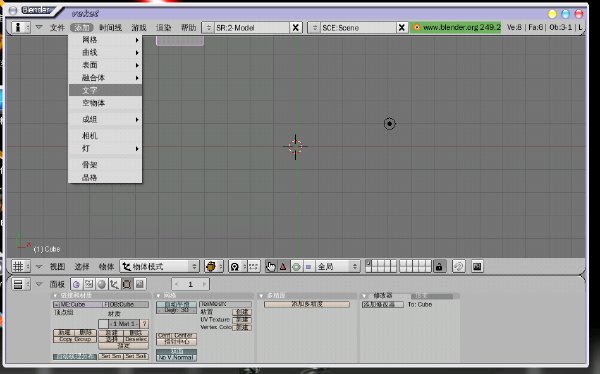600x374 pixels.
Task: Click the Set Solid button
Action: (136, 356)
